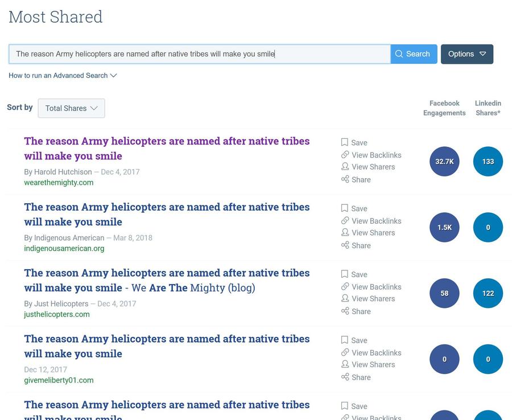
Task: Click View Sharers icon for justhelicopters.com result
Action: point(345,299)
